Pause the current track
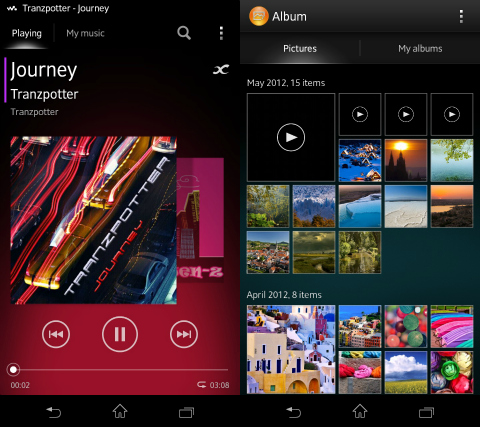 120,334
